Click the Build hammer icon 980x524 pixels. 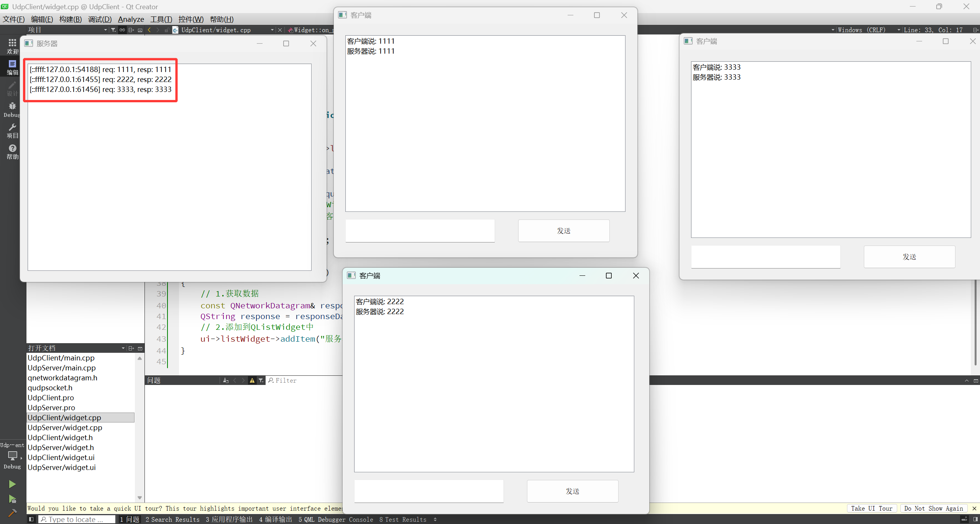pyautogui.click(x=12, y=513)
